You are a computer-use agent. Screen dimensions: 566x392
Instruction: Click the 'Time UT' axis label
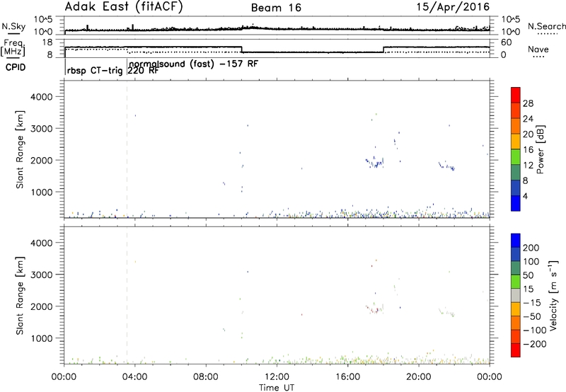tap(277, 388)
